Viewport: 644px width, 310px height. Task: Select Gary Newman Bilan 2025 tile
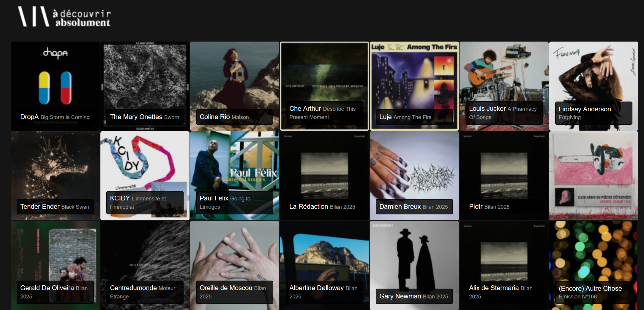click(x=414, y=265)
